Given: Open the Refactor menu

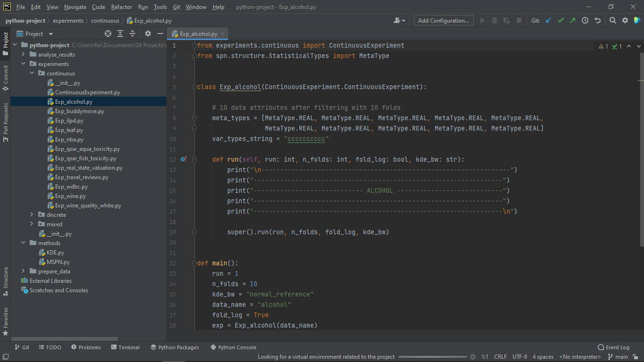Looking at the screenshot, I should tap(122, 7).
